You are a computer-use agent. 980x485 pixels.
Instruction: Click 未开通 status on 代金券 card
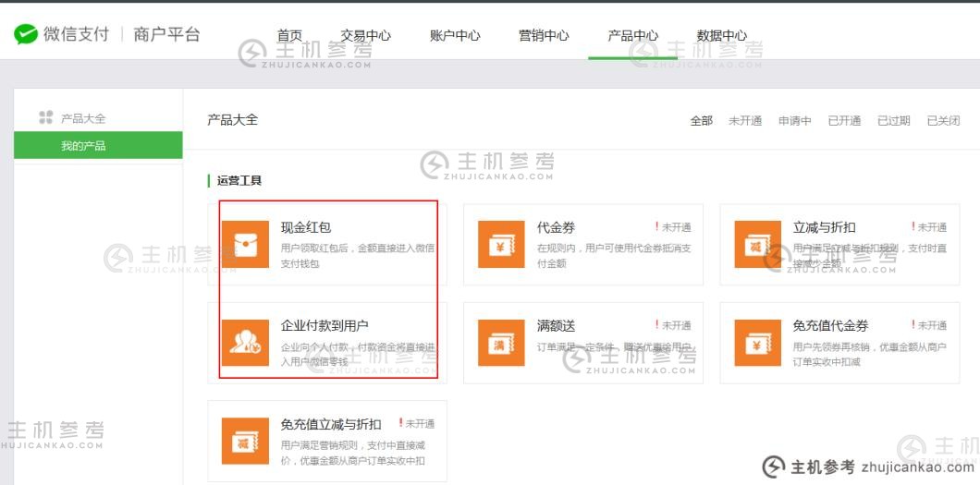677,228
